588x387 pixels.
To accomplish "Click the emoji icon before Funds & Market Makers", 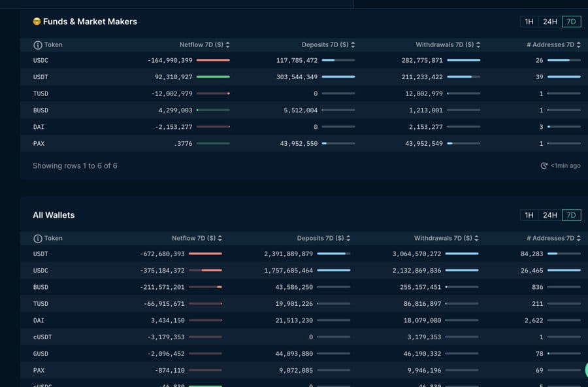I will pyautogui.click(x=37, y=22).
